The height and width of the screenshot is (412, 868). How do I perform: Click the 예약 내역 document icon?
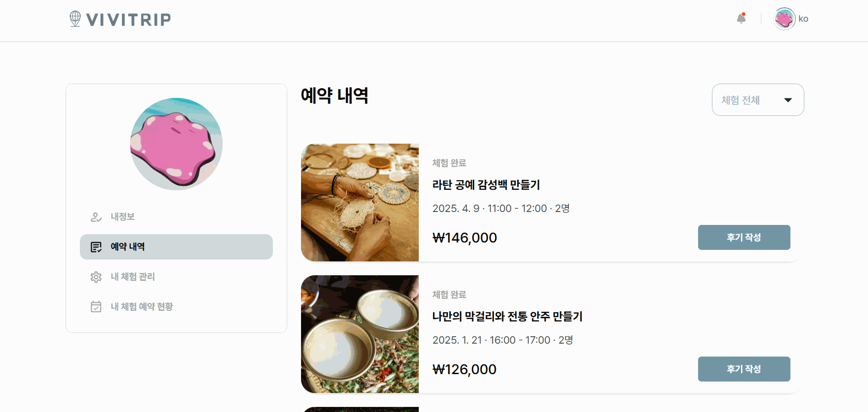(x=96, y=247)
